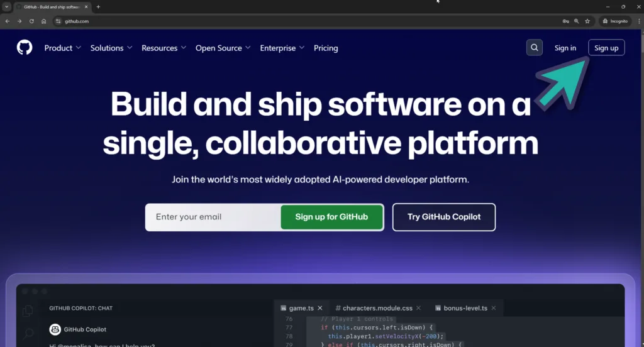Click the search icon in editor sidebar
644x347 pixels.
tap(28, 333)
